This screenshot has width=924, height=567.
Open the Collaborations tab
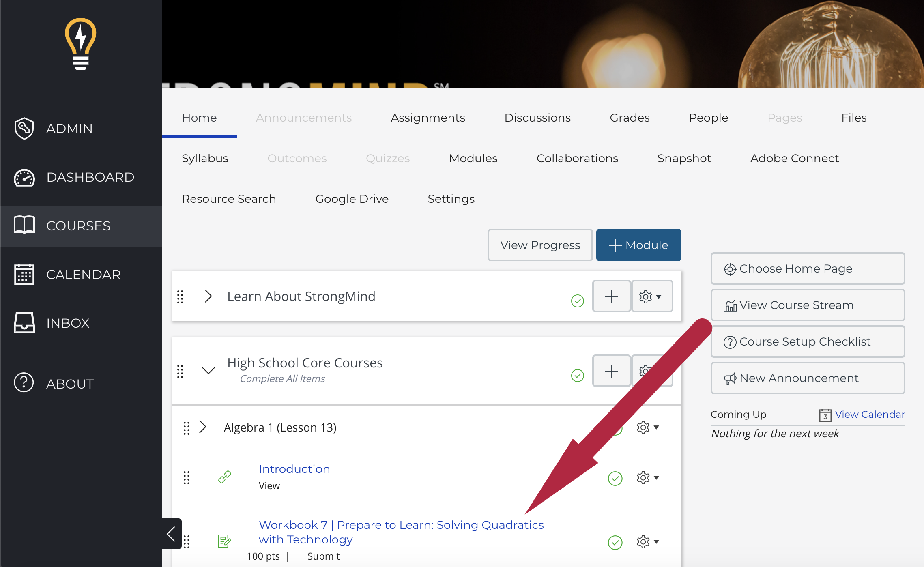[577, 158]
